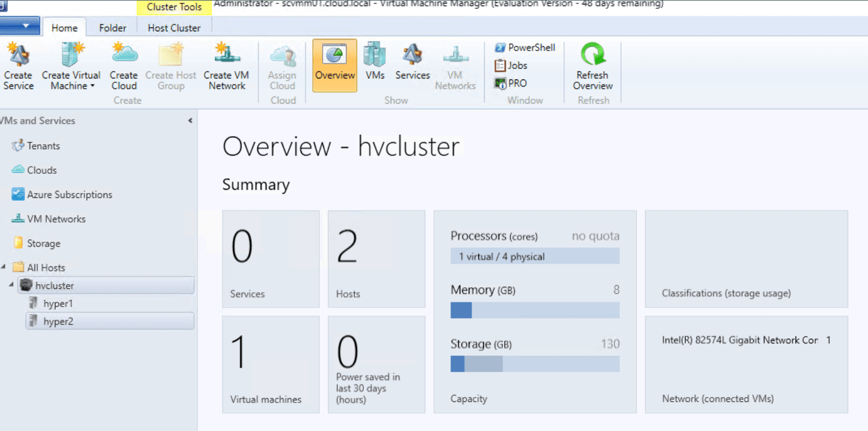Click the Refresh Overview button
The image size is (868, 431).
pos(593,66)
